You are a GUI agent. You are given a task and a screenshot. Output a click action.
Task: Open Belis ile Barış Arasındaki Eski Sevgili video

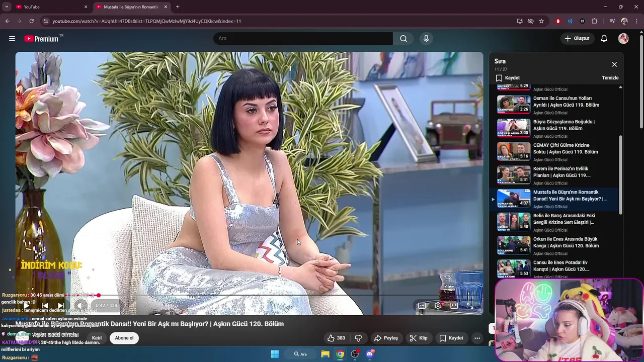(x=555, y=222)
